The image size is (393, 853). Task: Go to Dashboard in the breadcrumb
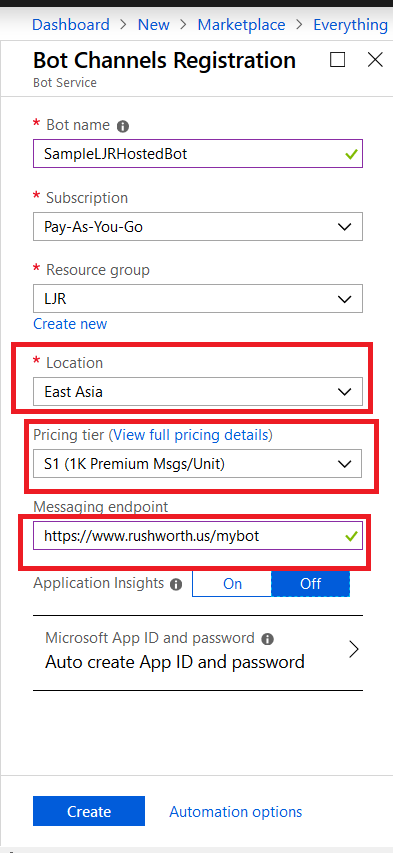[x=71, y=24]
